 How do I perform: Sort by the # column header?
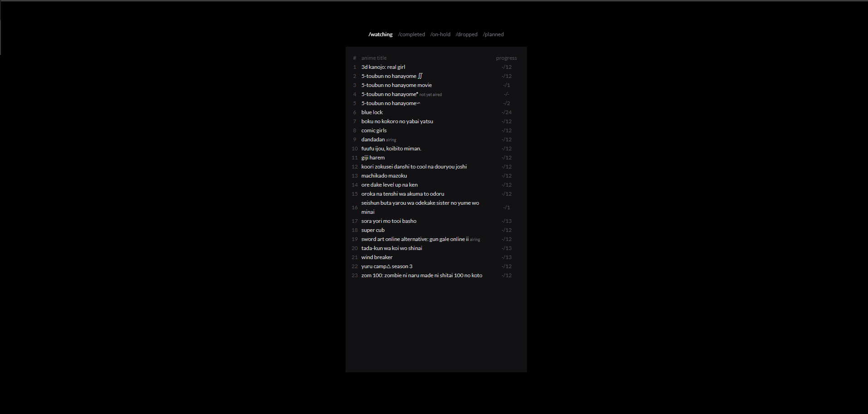[355, 58]
